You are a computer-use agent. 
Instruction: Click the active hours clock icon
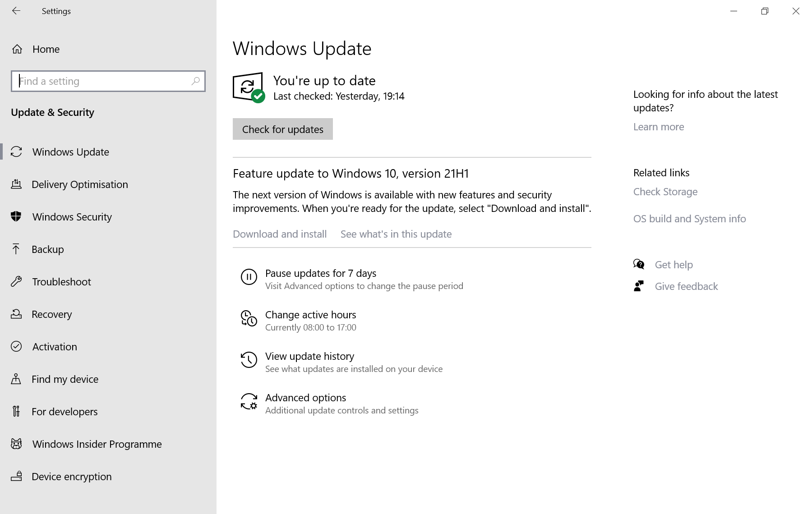pos(249,318)
